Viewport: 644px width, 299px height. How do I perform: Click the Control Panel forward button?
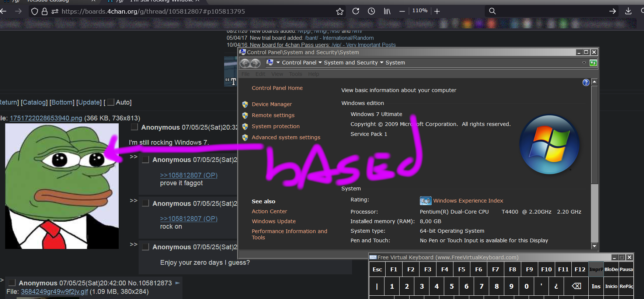click(255, 63)
